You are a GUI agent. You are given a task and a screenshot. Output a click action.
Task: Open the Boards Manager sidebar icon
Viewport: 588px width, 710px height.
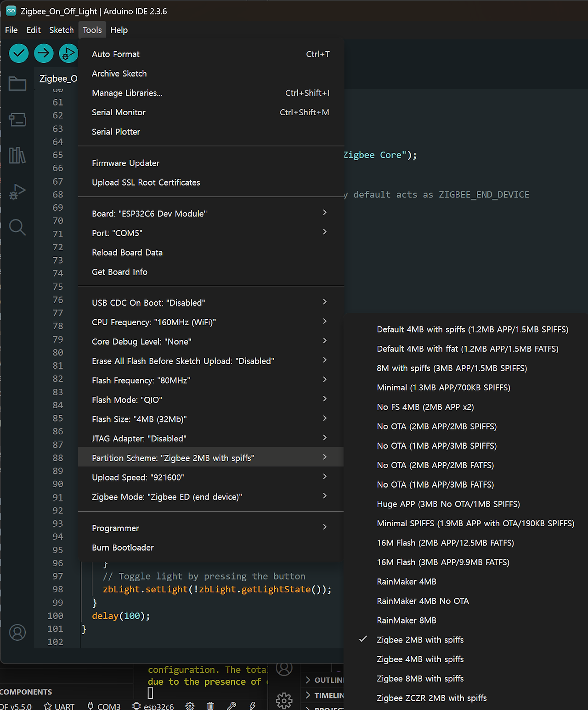tap(17, 119)
